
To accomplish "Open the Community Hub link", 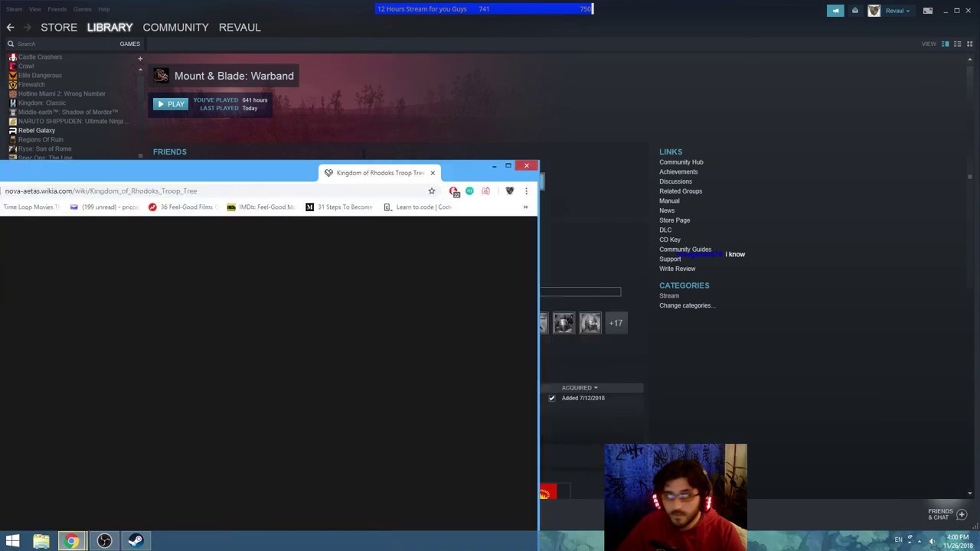I will (681, 162).
